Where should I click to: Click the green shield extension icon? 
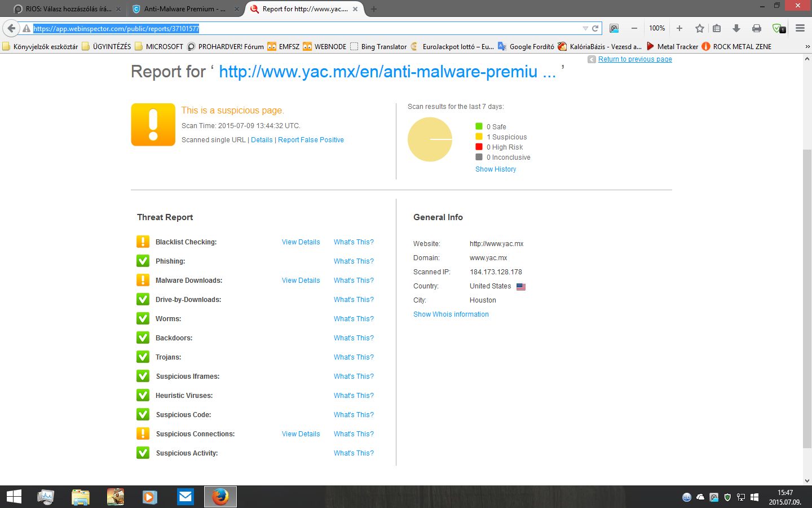(779, 28)
